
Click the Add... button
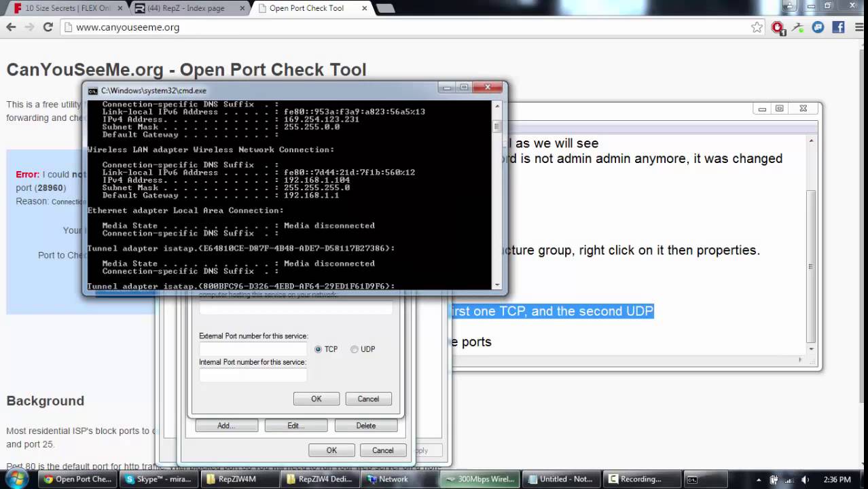[x=226, y=425]
